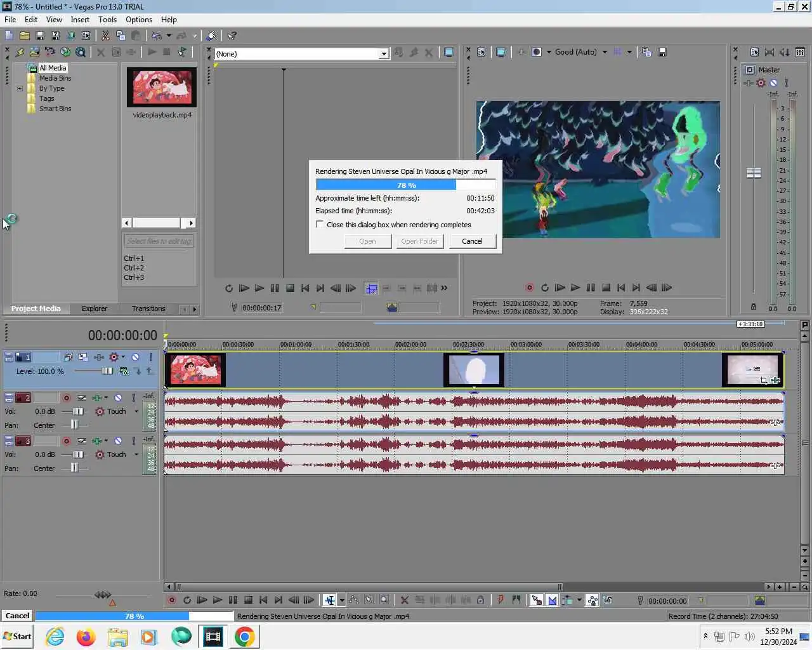Screen dimensions: 812x650
Task: Open the (None) preset dropdown in Trimmer
Action: [384, 54]
